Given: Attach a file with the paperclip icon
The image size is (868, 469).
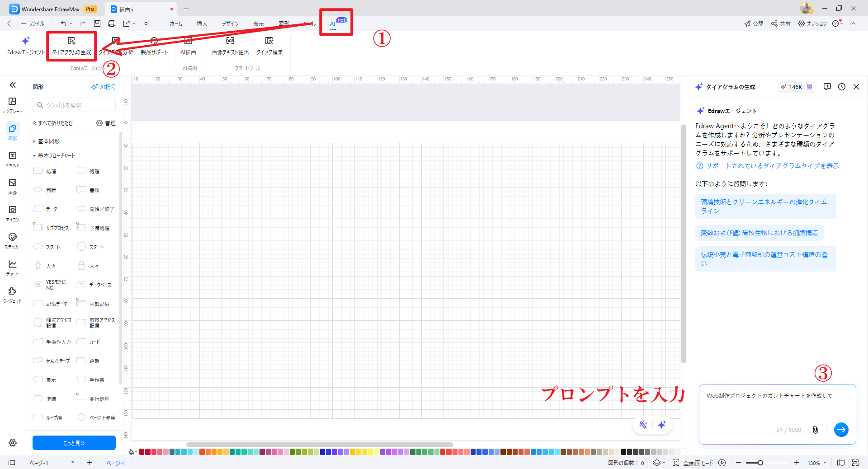Looking at the screenshot, I should click(815, 430).
